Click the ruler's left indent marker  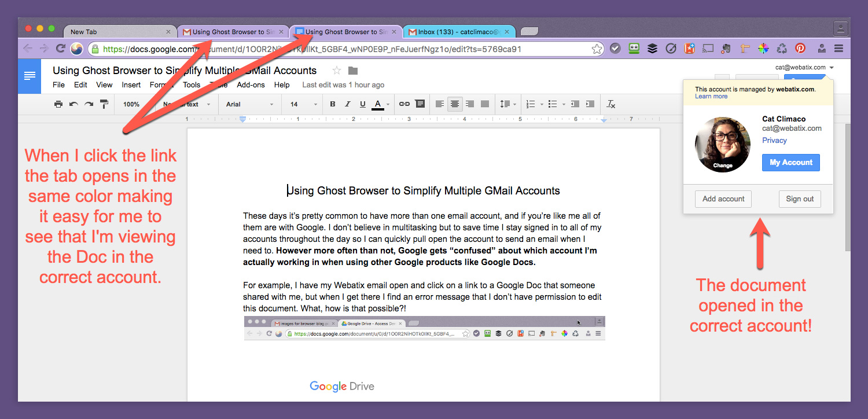pyautogui.click(x=243, y=119)
